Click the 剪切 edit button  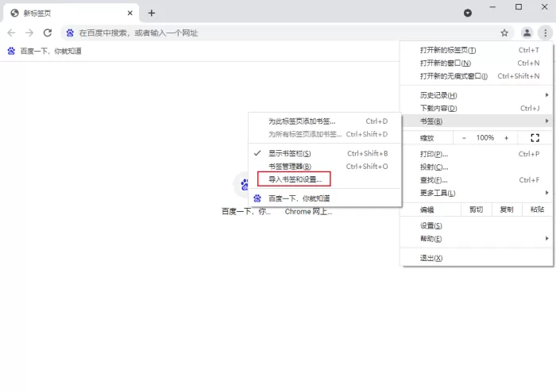[x=477, y=209]
